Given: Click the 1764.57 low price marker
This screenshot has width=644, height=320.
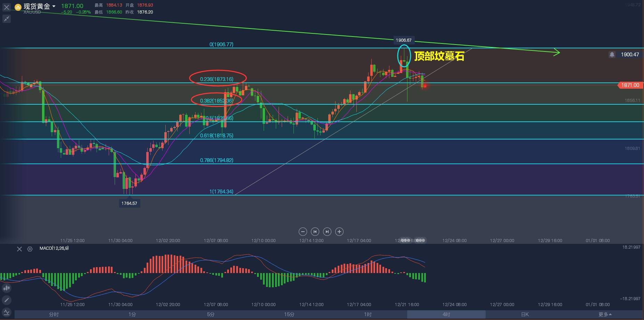Looking at the screenshot, I should (x=129, y=203).
